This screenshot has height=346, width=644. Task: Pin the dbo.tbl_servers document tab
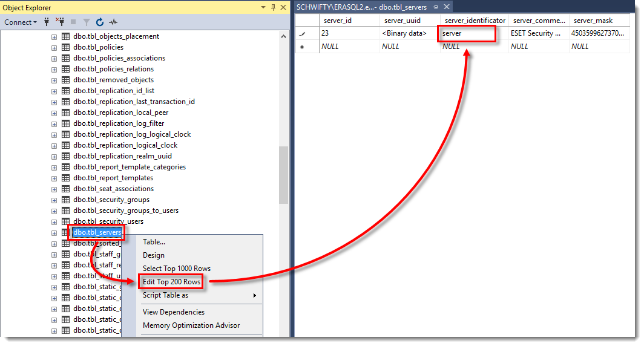coord(435,7)
